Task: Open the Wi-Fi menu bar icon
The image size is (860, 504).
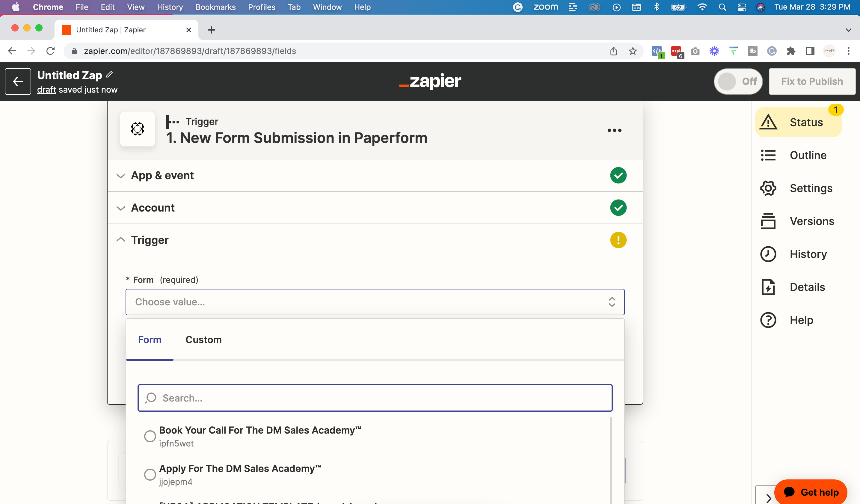Action: tap(702, 7)
